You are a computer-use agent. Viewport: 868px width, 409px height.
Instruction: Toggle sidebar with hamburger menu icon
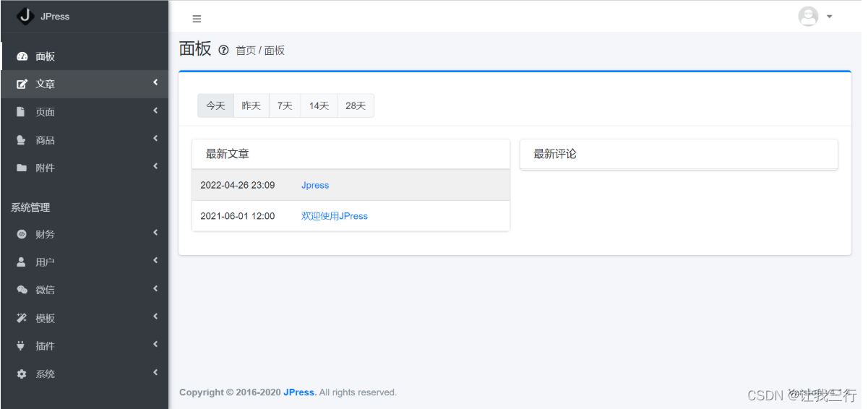click(x=197, y=19)
